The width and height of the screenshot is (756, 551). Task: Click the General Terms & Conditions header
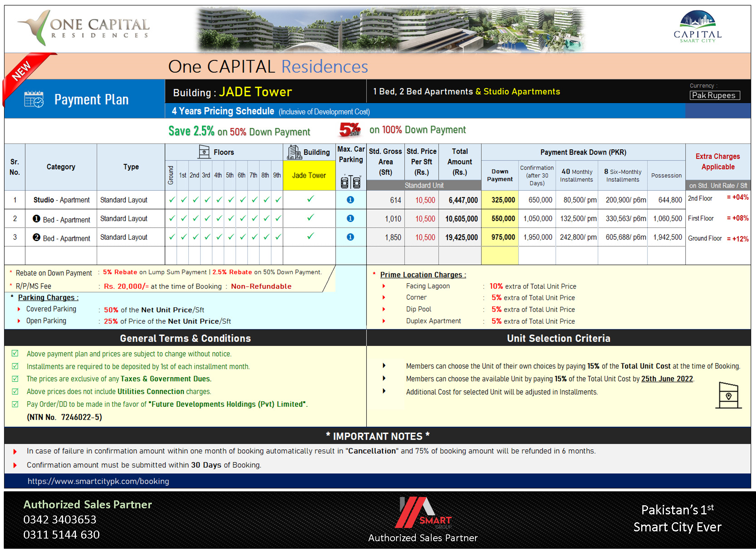(185, 338)
